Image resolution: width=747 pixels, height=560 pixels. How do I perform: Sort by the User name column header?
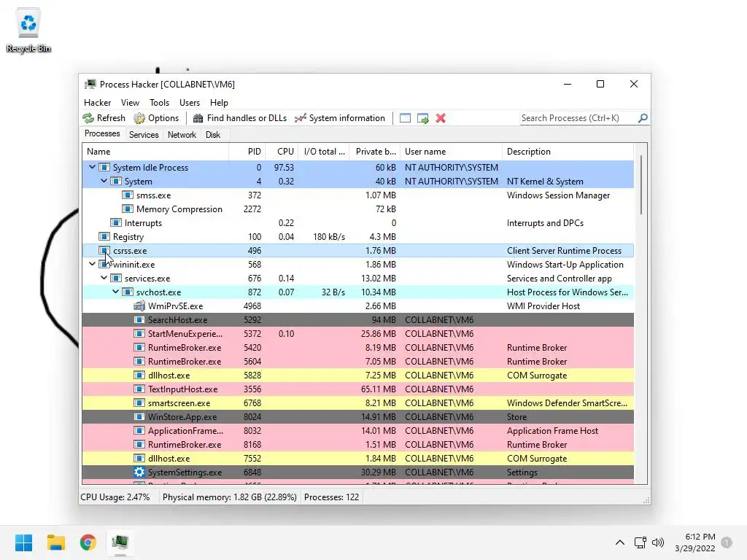tap(451, 152)
